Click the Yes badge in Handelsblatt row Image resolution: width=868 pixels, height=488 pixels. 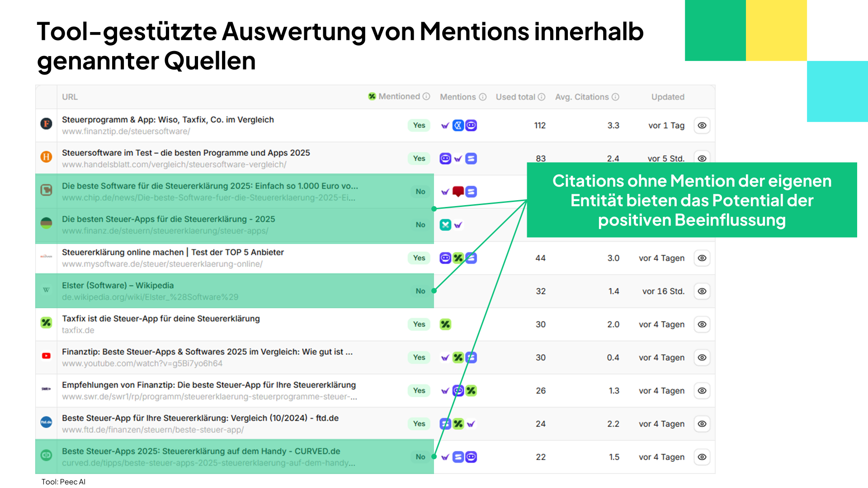click(x=419, y=159)
